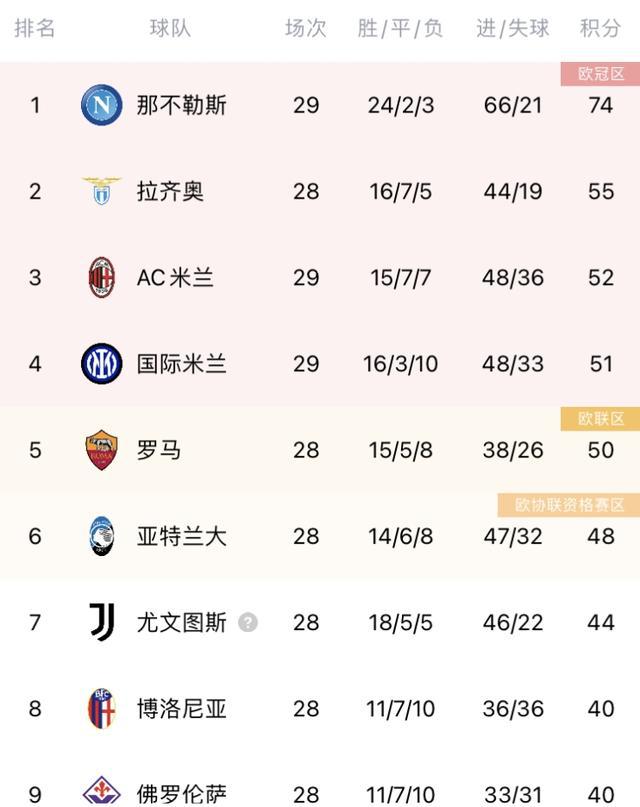Click the AC Milan crest
The width and height of the screenshot is (640, 807).
(100, 275)
